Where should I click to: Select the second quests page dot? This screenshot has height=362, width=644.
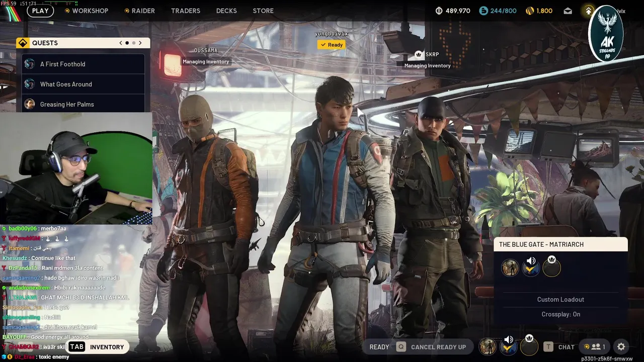point(134,43)
